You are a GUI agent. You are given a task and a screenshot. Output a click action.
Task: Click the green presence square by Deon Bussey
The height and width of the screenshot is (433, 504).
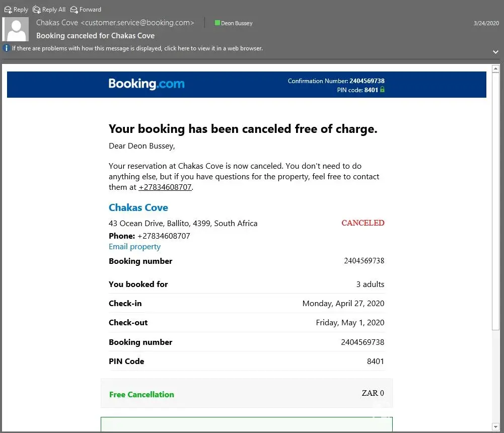click(x=218, y=23)
